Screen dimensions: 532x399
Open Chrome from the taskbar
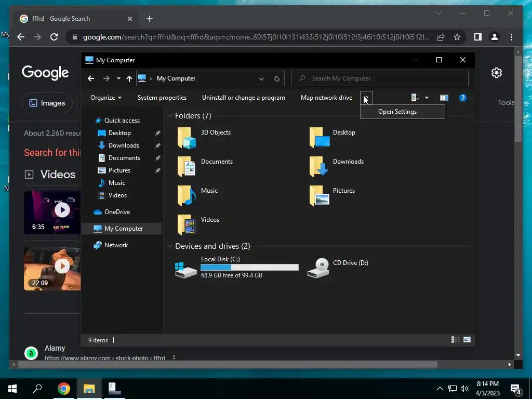pyautogui.click(x=64, y=389)
